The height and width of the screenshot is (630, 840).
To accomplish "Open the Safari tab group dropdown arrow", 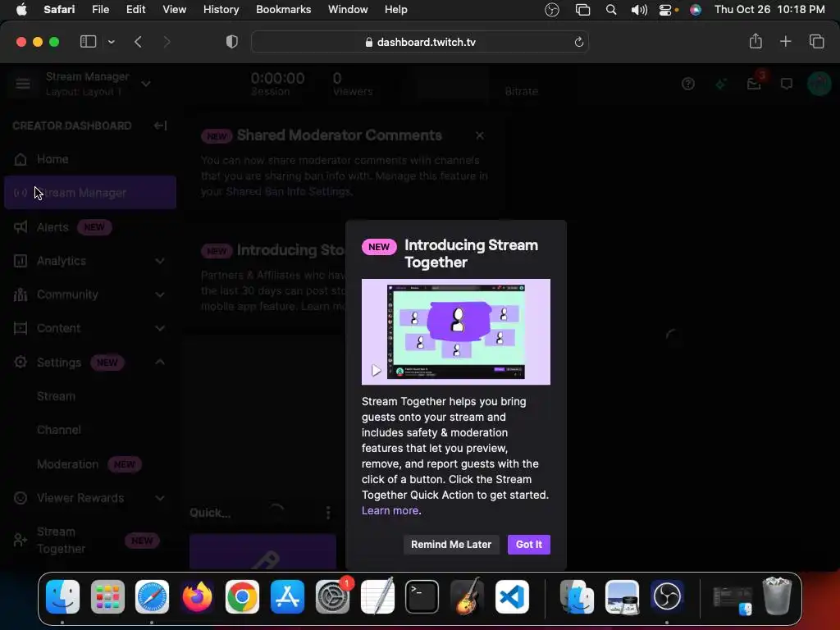I will 111,42.
